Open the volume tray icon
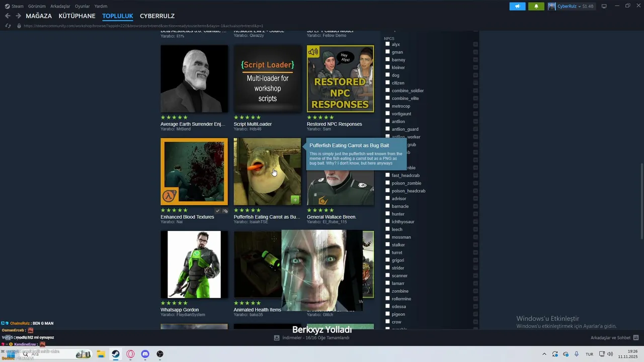 pyautogui.click(x=610, y=354)
